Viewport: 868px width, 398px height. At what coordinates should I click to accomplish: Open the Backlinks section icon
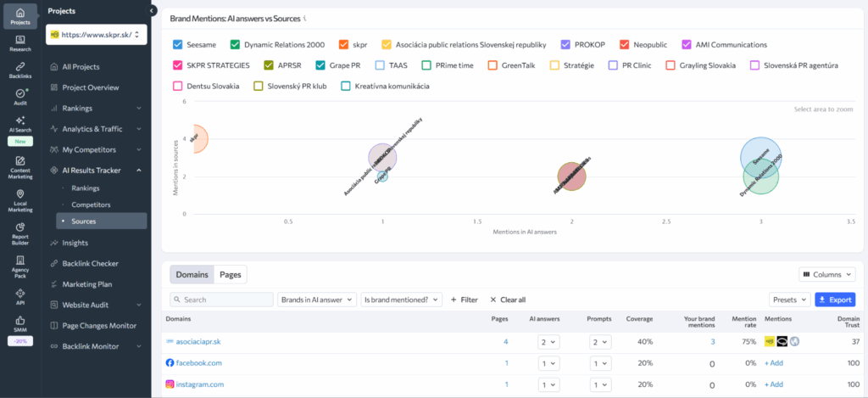20,66
